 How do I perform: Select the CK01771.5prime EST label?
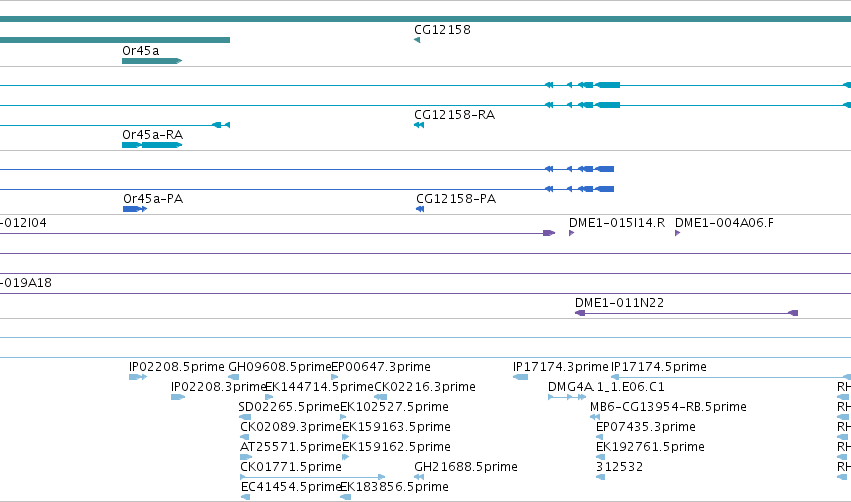pos(291,467)
